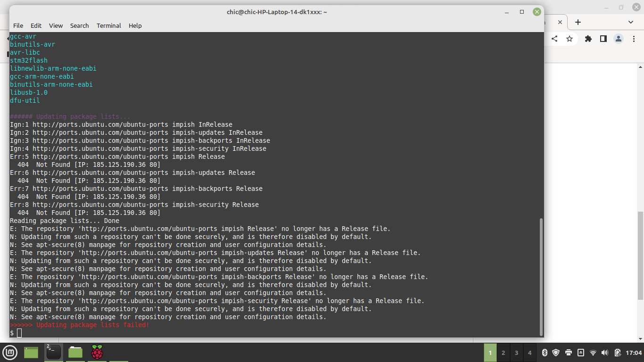Open the Linux Mint menu
Image resolution: width=644 pixels, height=362 pixels.
point(10,353)
